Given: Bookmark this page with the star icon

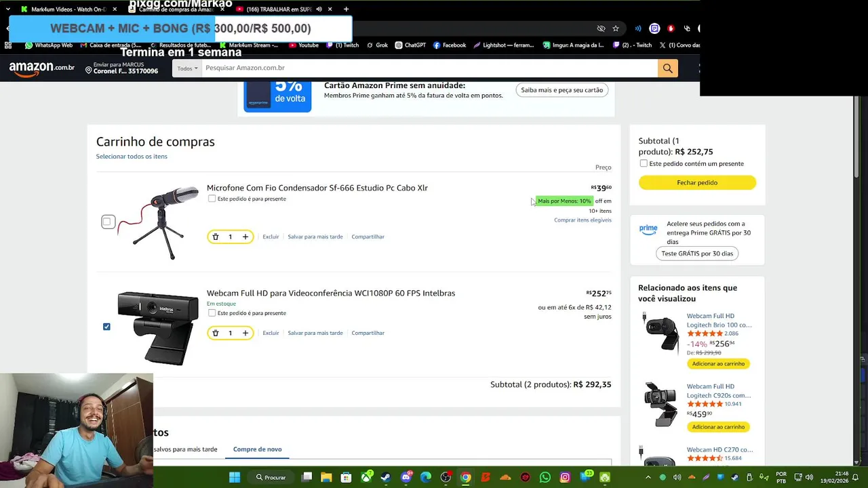Looking at the screenshot, I should pyautogui.click(x=616, y=28).
